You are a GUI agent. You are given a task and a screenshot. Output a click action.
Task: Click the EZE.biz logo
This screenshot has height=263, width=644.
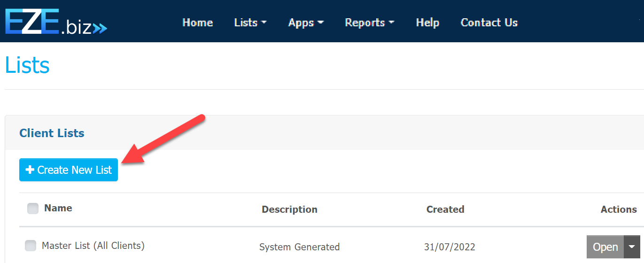pyautogui.click(x=55, y=22)
